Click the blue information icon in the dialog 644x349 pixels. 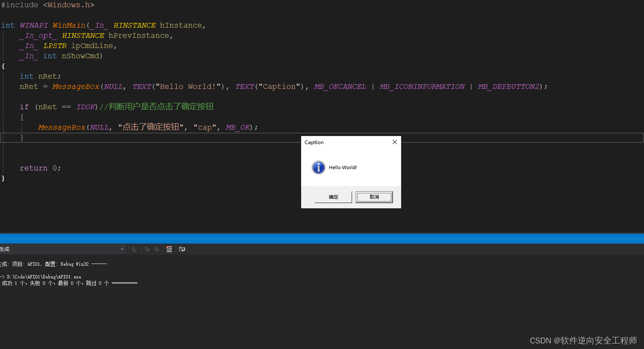point(318,167)
